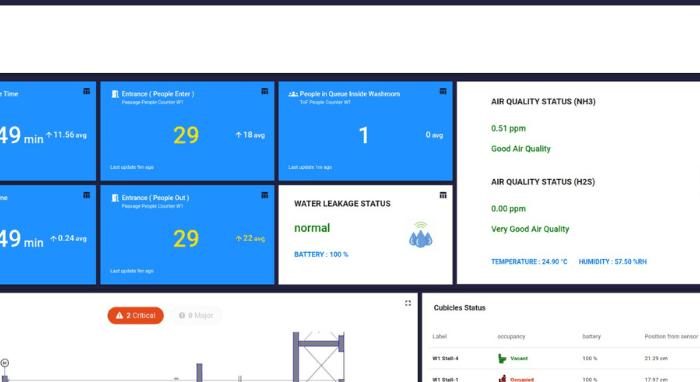Image resolution: width=700 pixels, height=382 pixels.
Task: Click WATER LEAKAGE STATUS heading
Action: (342, 203)
